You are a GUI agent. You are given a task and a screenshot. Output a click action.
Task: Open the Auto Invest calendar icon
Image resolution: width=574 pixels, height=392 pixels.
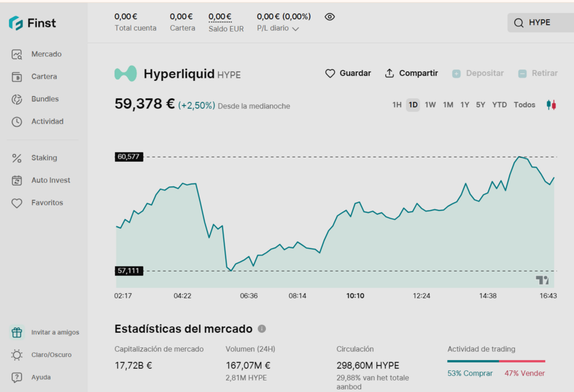click(17, 180)
